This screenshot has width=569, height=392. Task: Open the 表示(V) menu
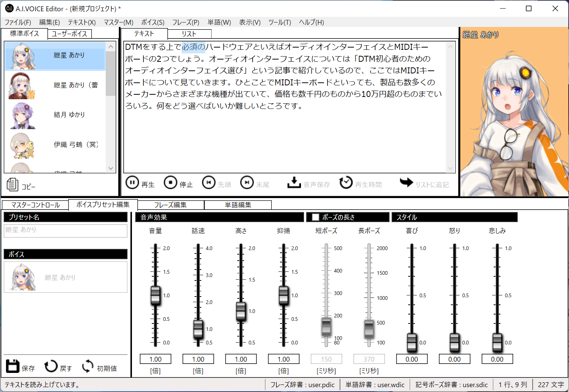(250, 22)
